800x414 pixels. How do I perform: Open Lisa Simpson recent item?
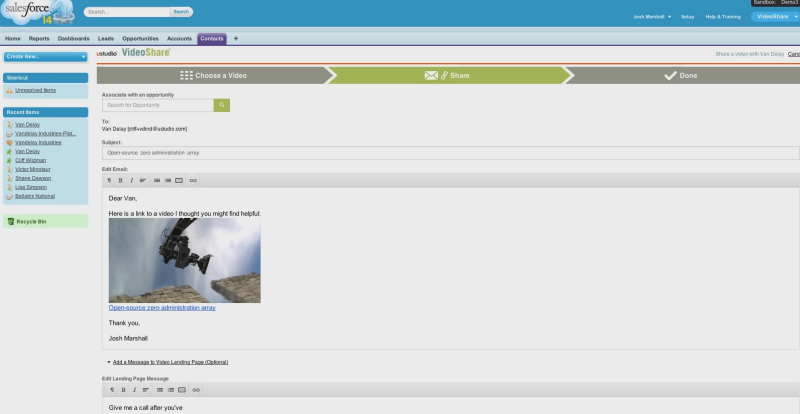(x=31, y=187)
